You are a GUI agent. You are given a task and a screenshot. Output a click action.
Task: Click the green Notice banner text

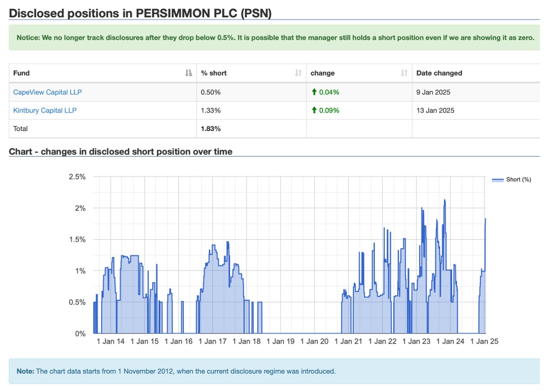275,38
